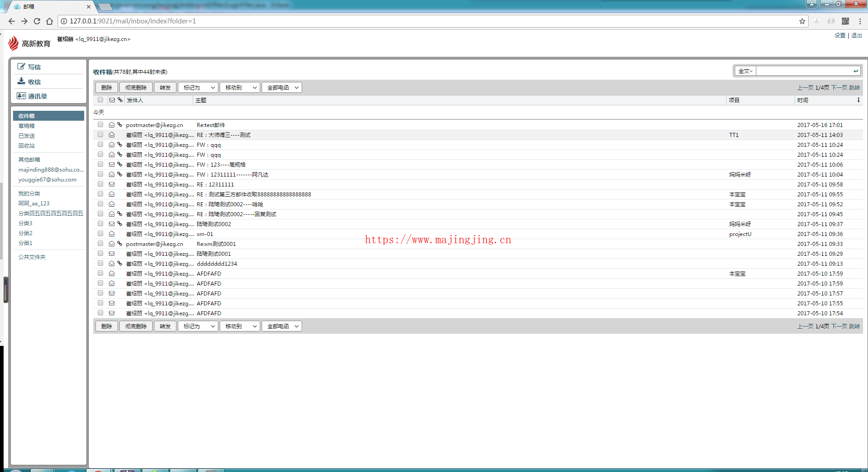Image resolution: width=868 pixels, height=472 pixels.
Task: Go forward with browser forward arrow
Action: (24, 21)
